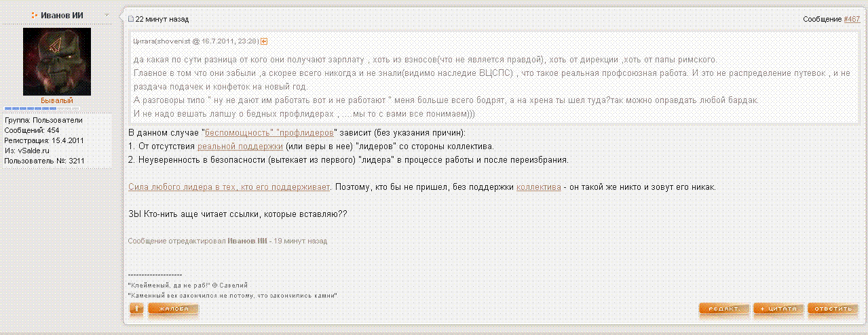Image resolution: width=868 pixels, height=335 pixels.
Task: Click the post page icon beside '22 минут назад'
Action: tap(131, 19)
